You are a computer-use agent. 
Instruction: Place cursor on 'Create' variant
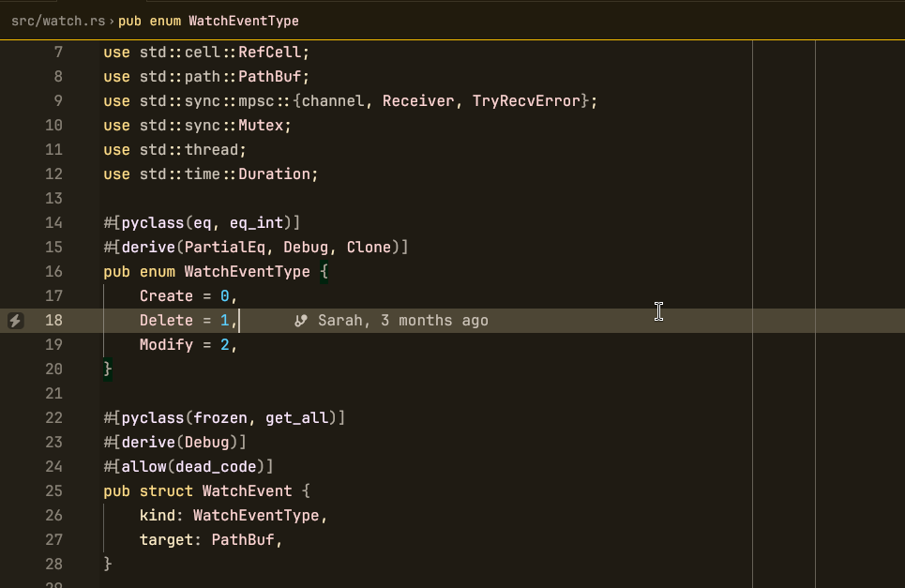[166, 296]
